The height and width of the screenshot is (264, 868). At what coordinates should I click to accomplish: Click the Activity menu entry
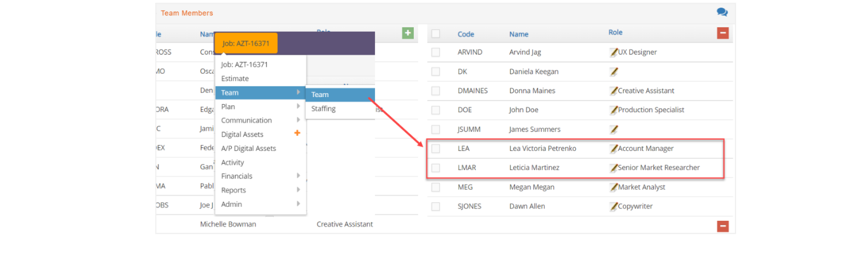pos(233,162)
